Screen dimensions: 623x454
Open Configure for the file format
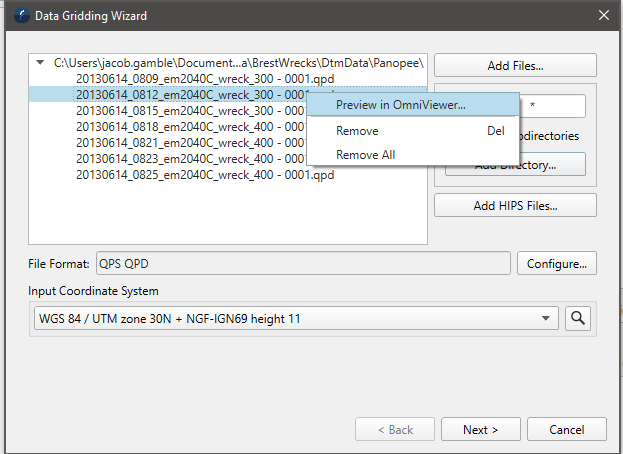click(x=557, y=264)
